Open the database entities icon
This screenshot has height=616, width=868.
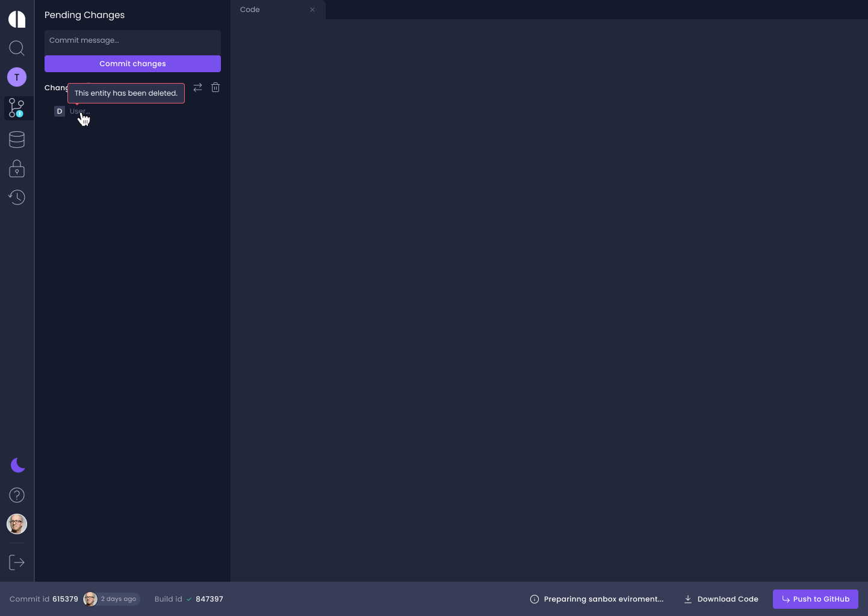pos(17,140)
